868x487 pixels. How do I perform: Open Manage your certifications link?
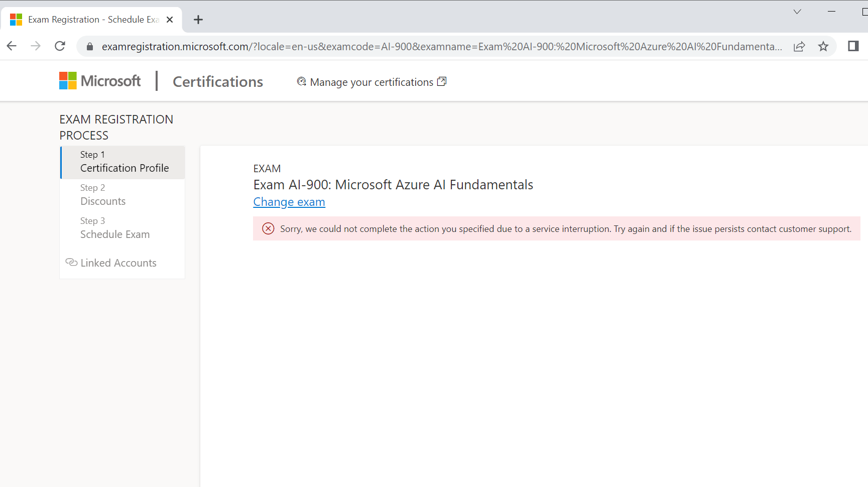coord(371,82)
